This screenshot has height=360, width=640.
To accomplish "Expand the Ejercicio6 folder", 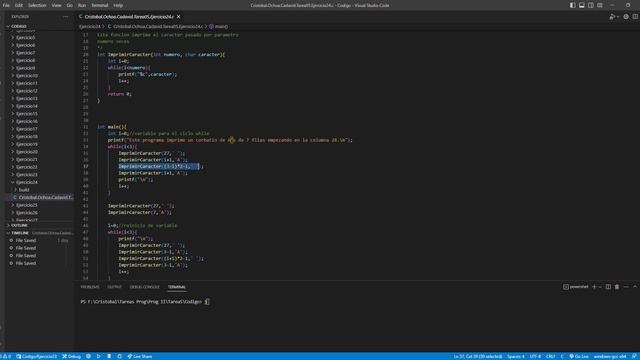I will point(39,45).
